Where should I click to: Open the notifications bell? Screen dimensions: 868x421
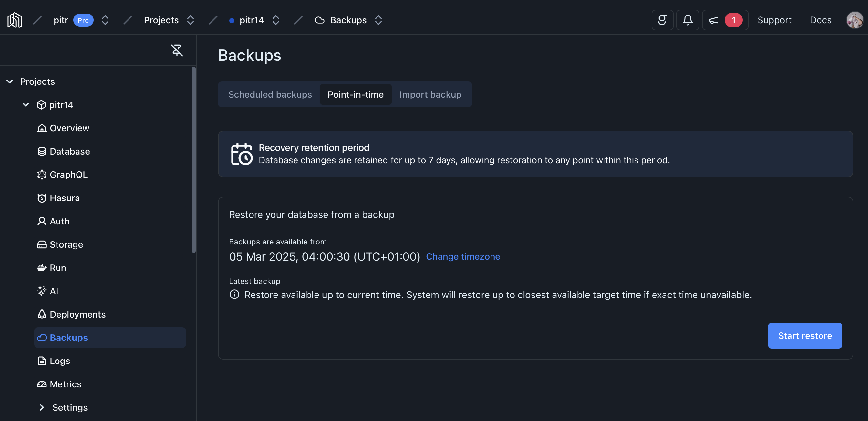point(687,20)
